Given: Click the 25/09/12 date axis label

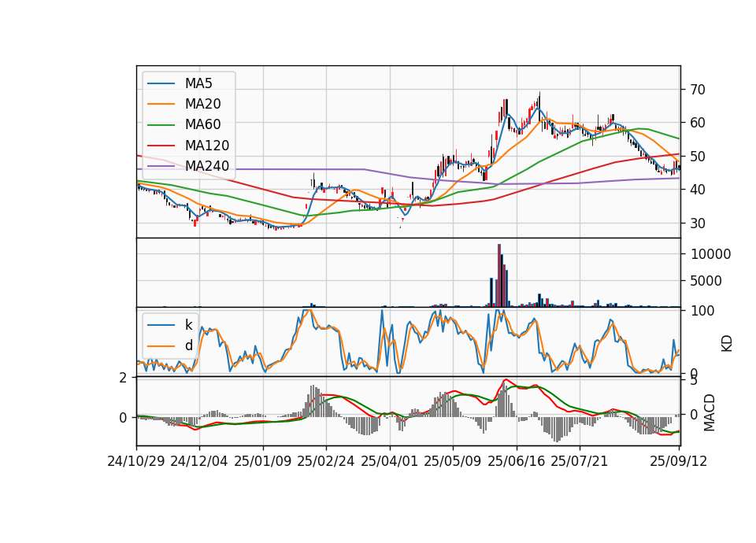Looking at the screenshot, I should 679,461.
